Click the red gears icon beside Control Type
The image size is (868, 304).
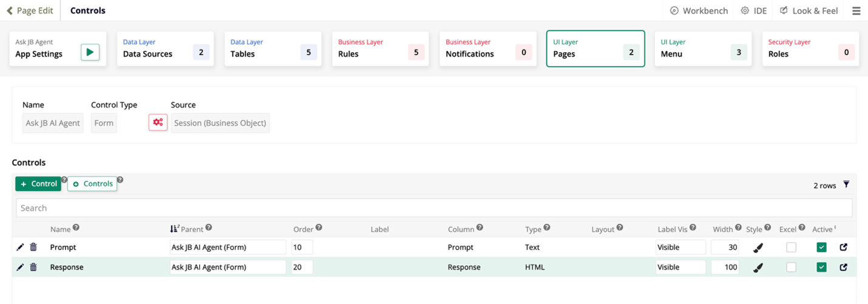pyautogui.click(x=158, y=123)
